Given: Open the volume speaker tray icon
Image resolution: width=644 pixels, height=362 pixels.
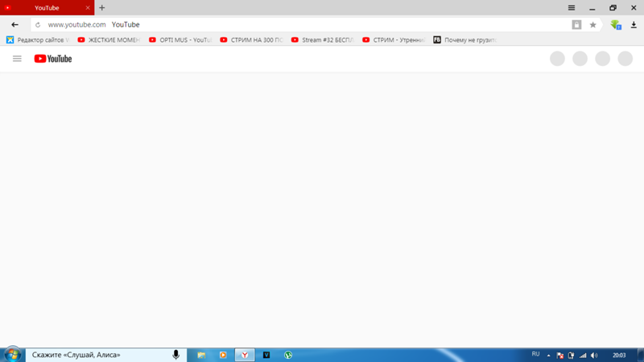Looking at the screenshot, I should (594, 356).
